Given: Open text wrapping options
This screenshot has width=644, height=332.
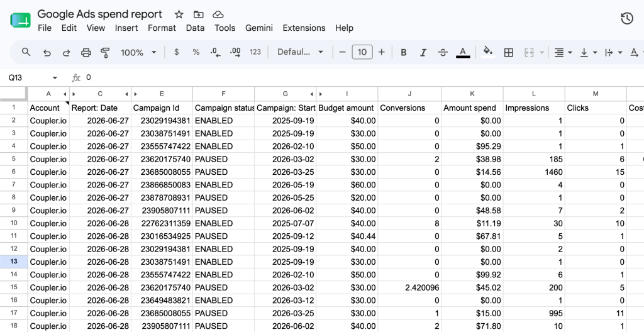Looking at the screenshot, I should coord(614,52).
